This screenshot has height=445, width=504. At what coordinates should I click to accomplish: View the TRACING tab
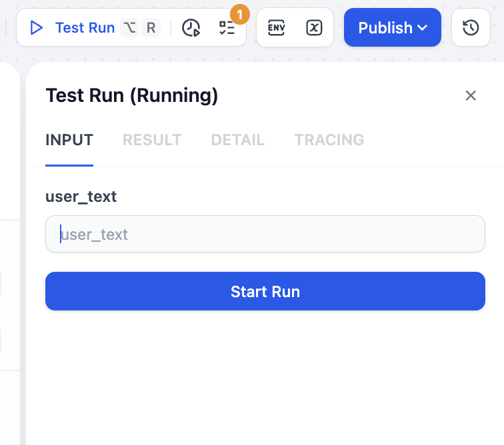[x=329, y=140]
